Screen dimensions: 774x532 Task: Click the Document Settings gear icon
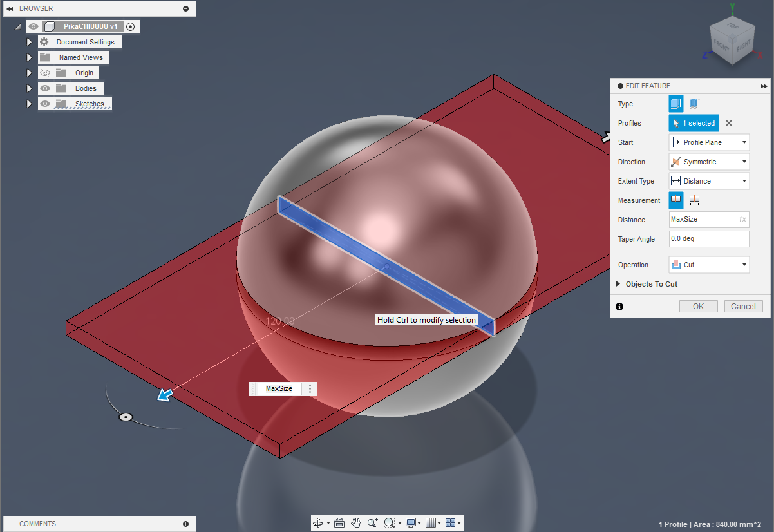(x=44, y=42)
